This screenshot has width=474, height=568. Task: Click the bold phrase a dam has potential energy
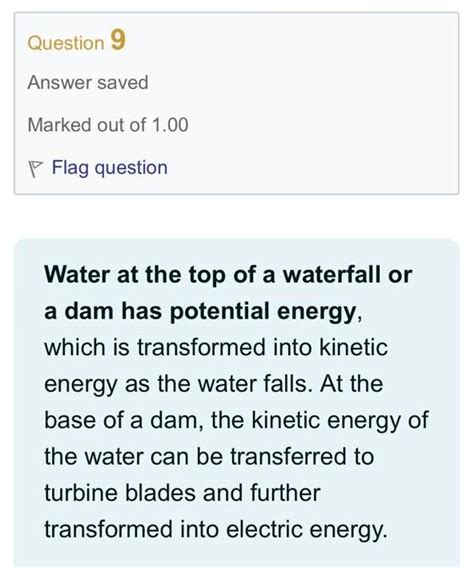tap(200, 312)
